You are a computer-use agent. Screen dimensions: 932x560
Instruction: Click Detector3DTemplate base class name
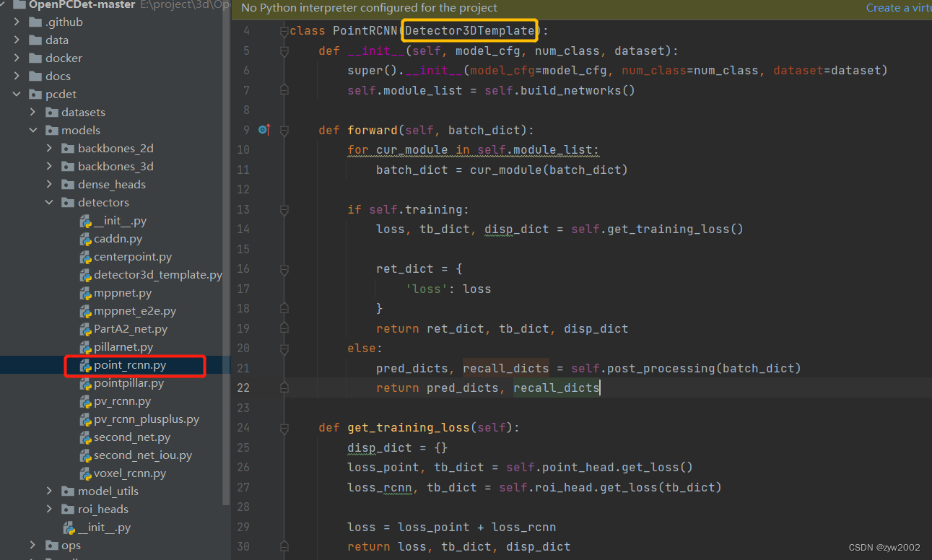click(x=470, y=31)
